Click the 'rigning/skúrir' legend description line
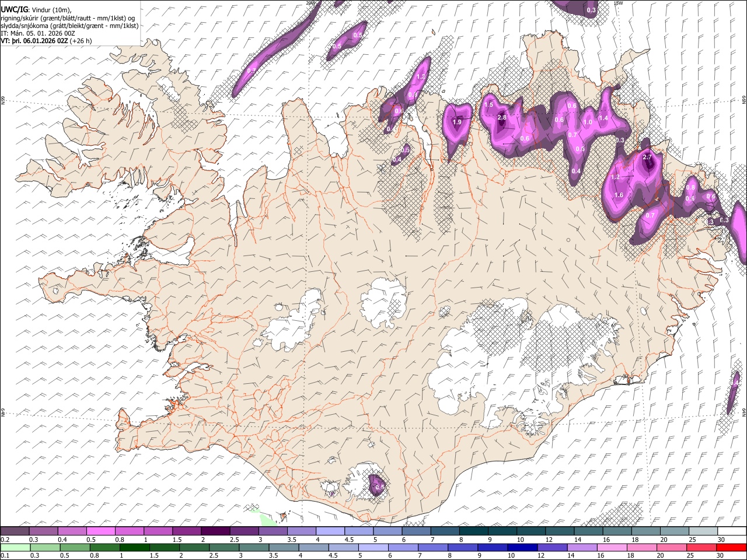The height and width of the screenshot is (560, 747). [x=68, y=18]
